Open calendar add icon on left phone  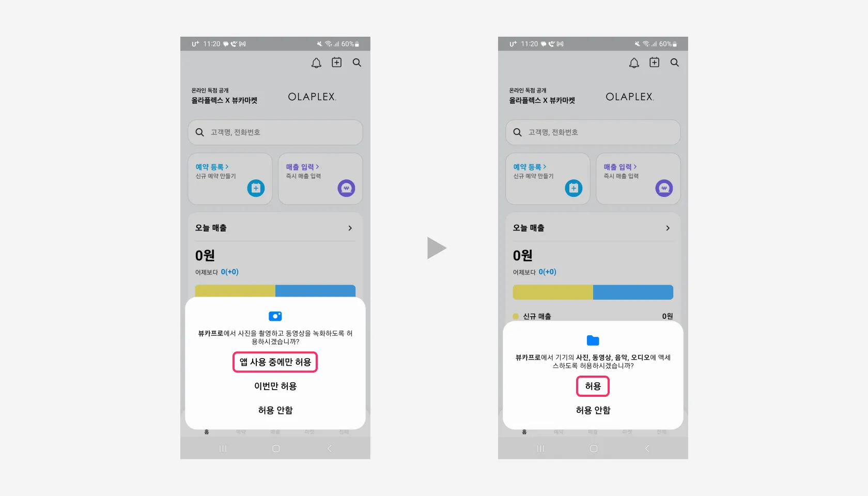pos(336,63)
